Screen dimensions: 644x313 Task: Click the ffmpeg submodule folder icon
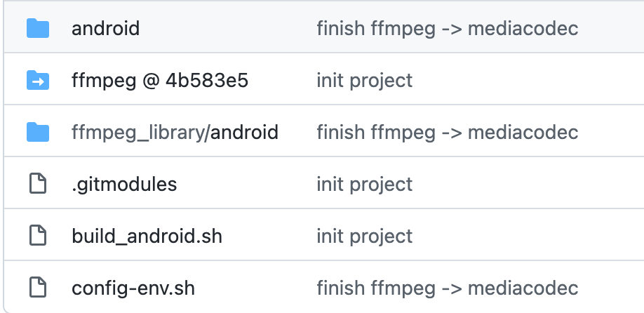(x=38, y=81)
